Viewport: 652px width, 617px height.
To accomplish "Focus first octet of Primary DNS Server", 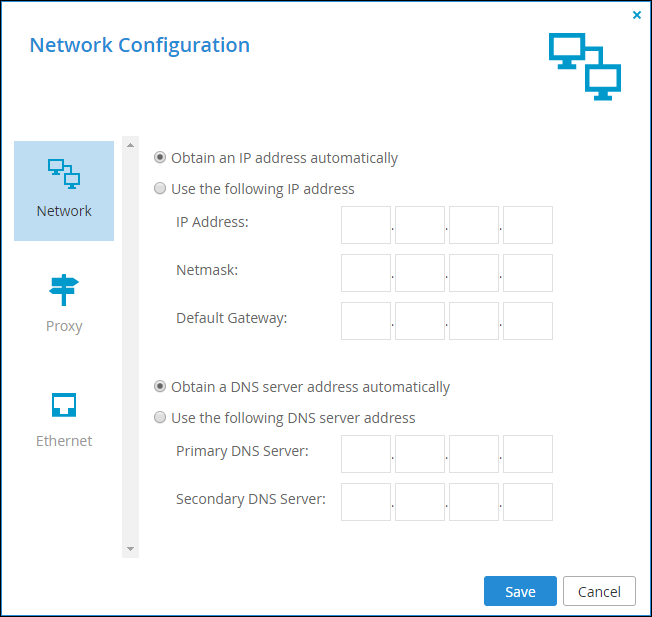I will click(x=366, y=454).
